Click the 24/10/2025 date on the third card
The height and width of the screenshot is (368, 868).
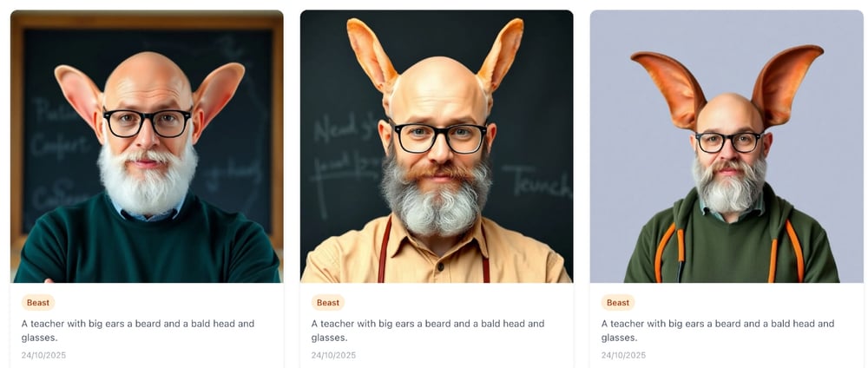coord(623,355)
